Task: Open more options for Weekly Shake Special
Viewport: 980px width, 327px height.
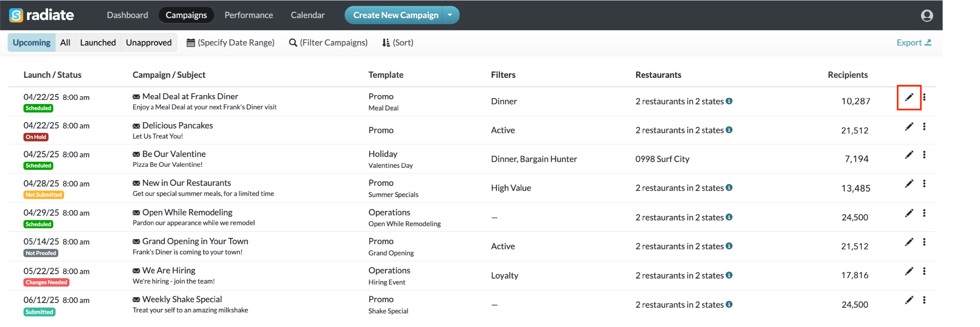Action: point(924,301)
